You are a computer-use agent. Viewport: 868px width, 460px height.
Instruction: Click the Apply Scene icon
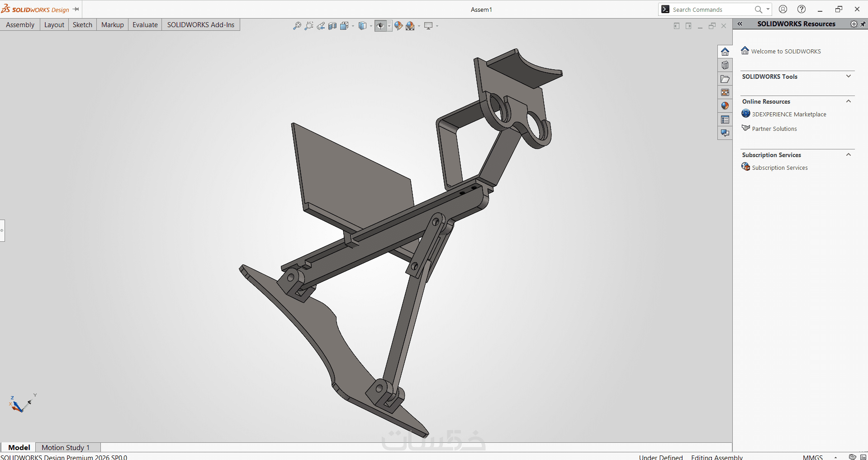[410, 26]
